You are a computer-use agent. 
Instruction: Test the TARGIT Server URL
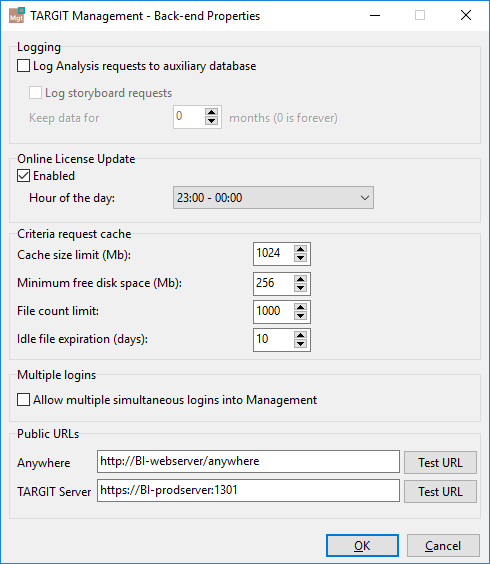[440, 491]
